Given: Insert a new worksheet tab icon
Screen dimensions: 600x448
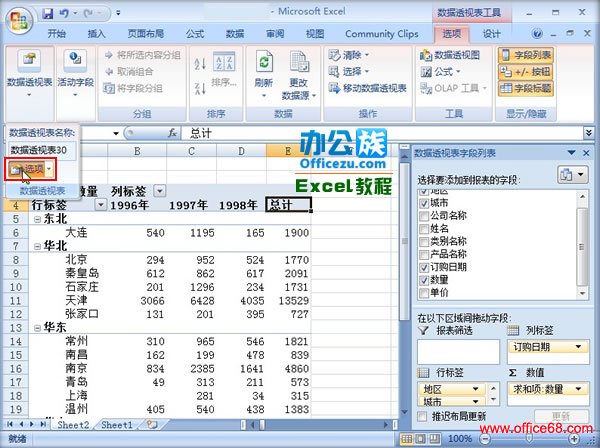Looking at the screenshot, I should (x=152, y=425).
